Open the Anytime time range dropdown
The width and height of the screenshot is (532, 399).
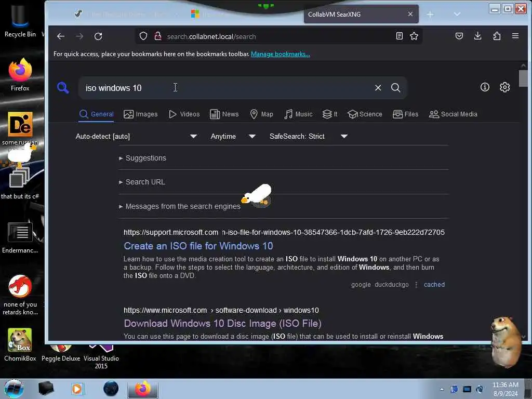[x=233, y=137]
